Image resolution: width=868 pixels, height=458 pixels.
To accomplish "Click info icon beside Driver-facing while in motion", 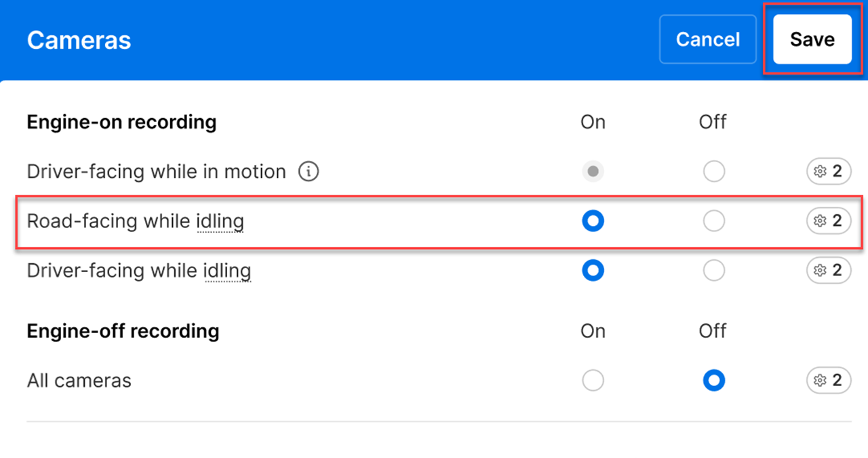I will (x=309, y=172).
